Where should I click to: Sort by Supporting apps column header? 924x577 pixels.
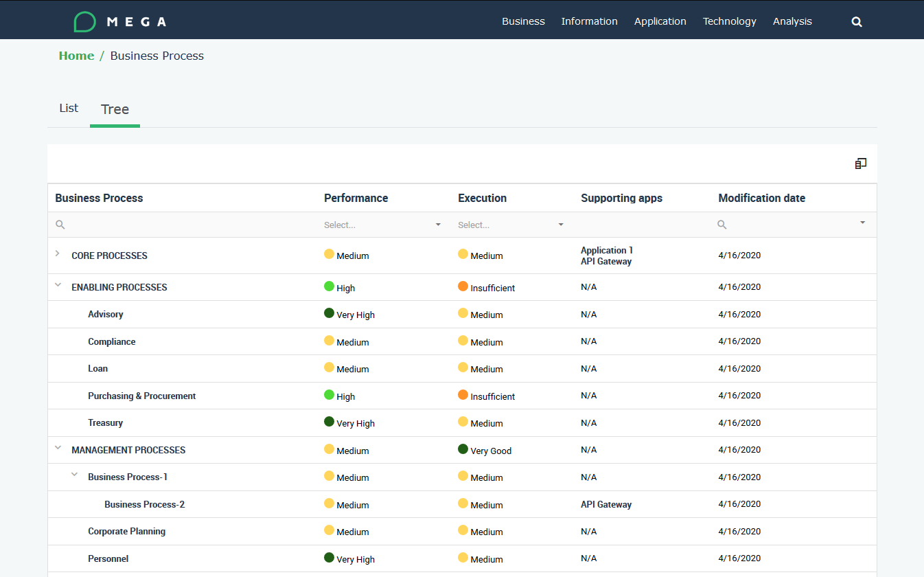[621, 198]
